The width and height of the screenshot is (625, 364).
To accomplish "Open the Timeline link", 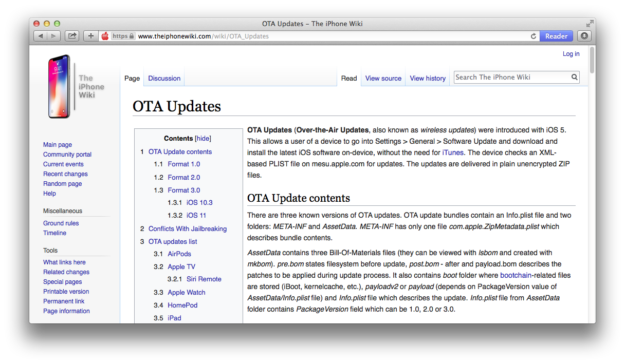I will click(54, 233).
